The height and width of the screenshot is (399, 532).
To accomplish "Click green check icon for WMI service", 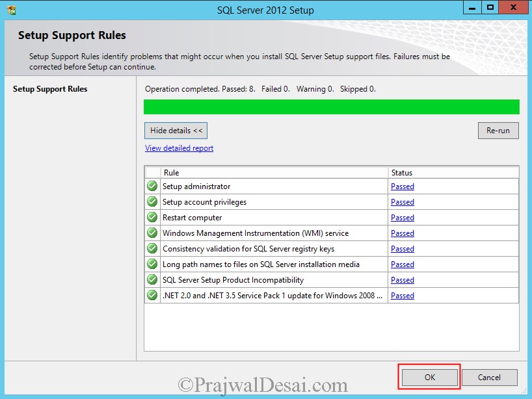I will tap(152, 233).
